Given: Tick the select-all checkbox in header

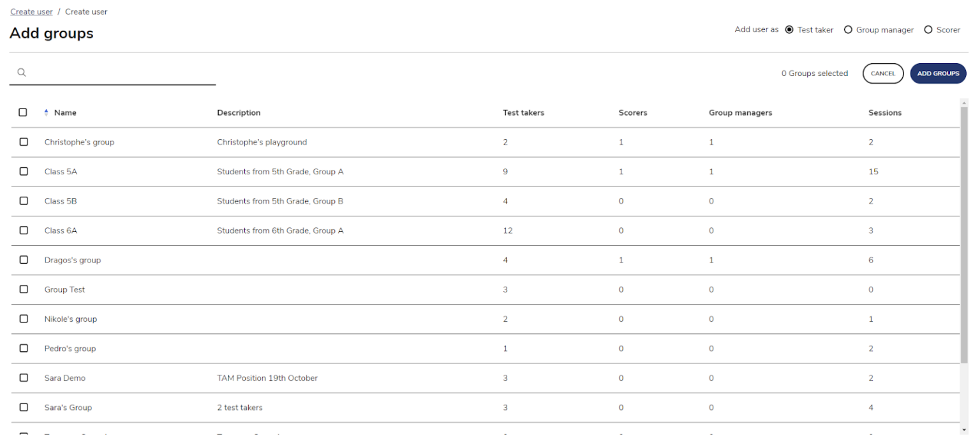Looking at the screenshot, I should 23,112.
